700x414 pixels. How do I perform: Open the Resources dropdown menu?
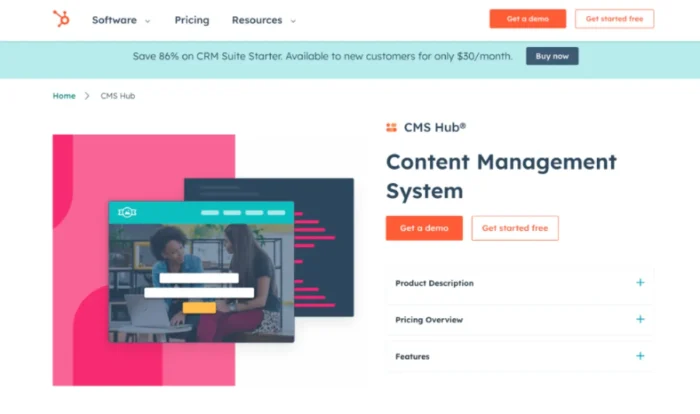pos(263,20)
